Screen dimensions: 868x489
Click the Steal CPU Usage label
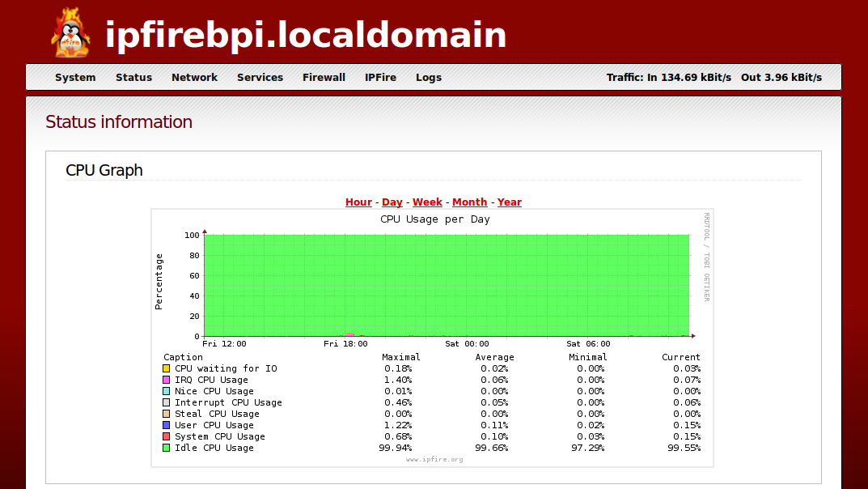coord(217,414)
